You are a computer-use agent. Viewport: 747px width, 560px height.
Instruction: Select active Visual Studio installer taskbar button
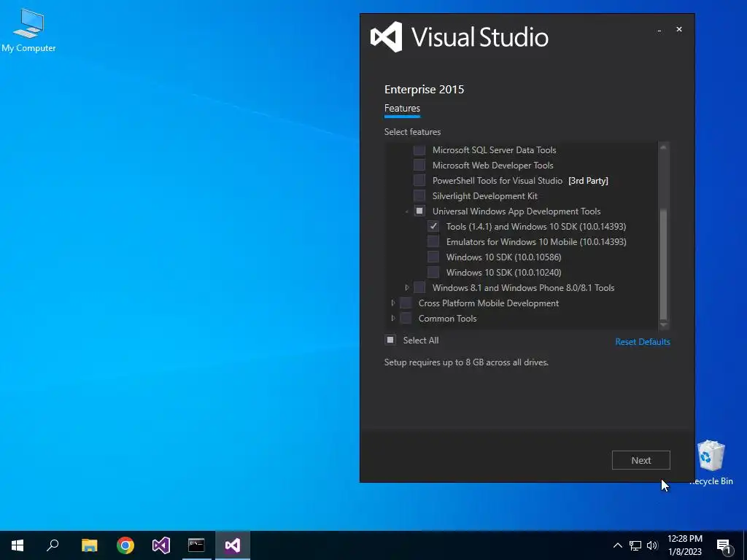[233, 545]
